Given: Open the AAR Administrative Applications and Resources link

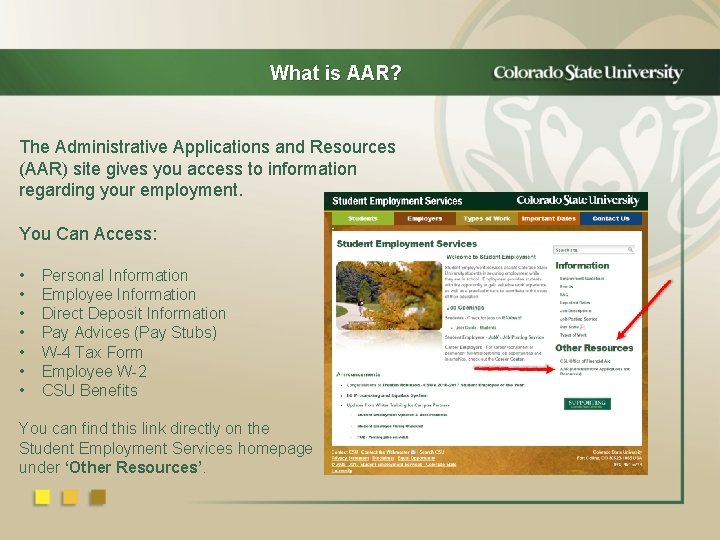Looking at the screenshot, I should pos(595,371).
